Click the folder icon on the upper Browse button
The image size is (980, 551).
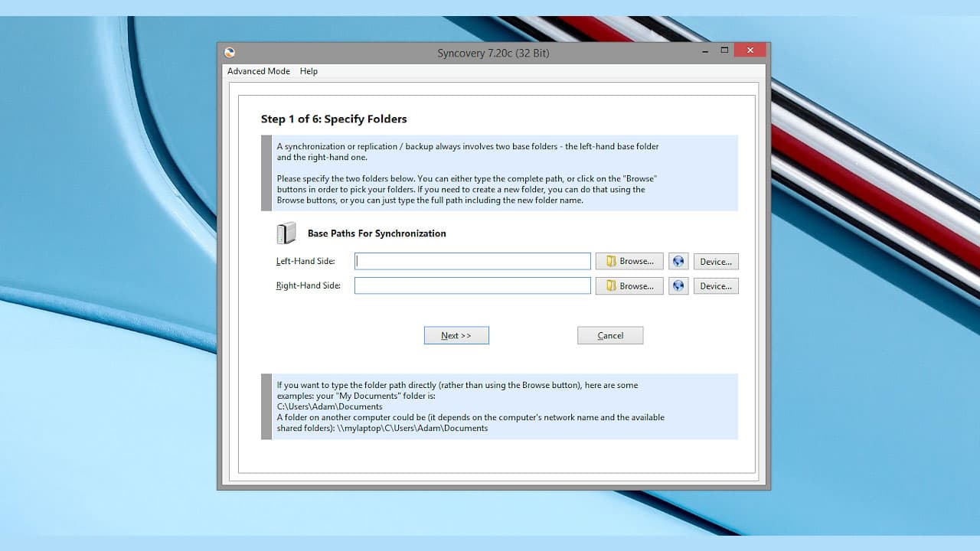[x=610, y=261]
